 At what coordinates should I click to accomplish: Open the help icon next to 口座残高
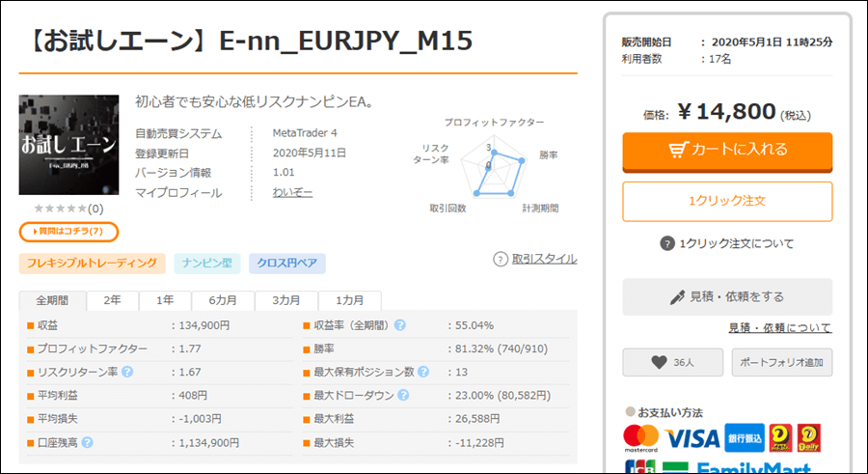click(x=88, y=443)
